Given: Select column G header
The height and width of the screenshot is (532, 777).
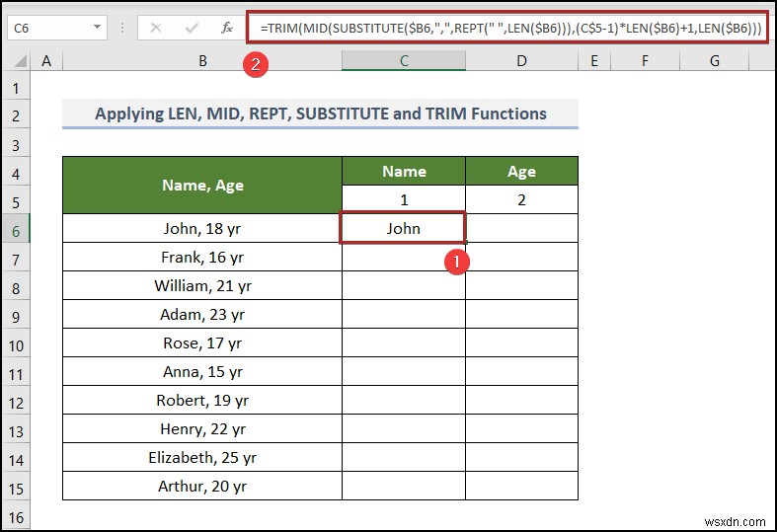Looking at the screenshot, I should [x=714, y=61].
